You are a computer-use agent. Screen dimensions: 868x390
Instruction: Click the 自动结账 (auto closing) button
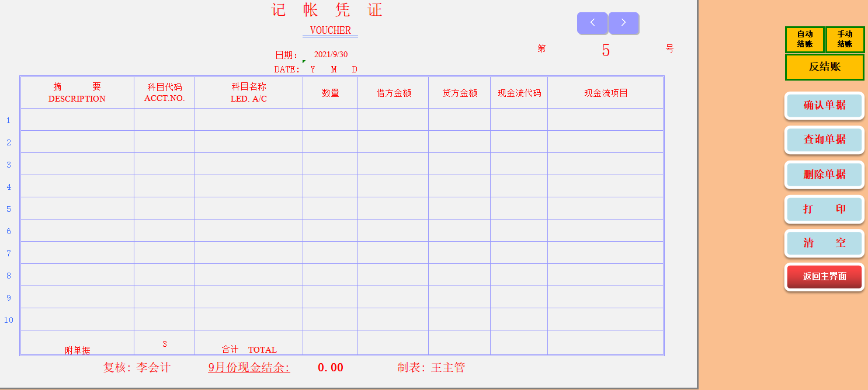click(x=805, y=39)
